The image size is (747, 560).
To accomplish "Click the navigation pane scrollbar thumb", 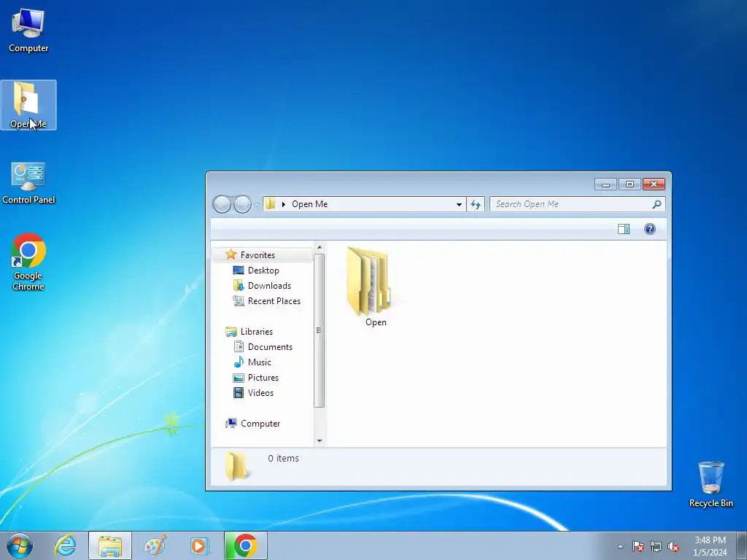I will click(x=320, y=330).
